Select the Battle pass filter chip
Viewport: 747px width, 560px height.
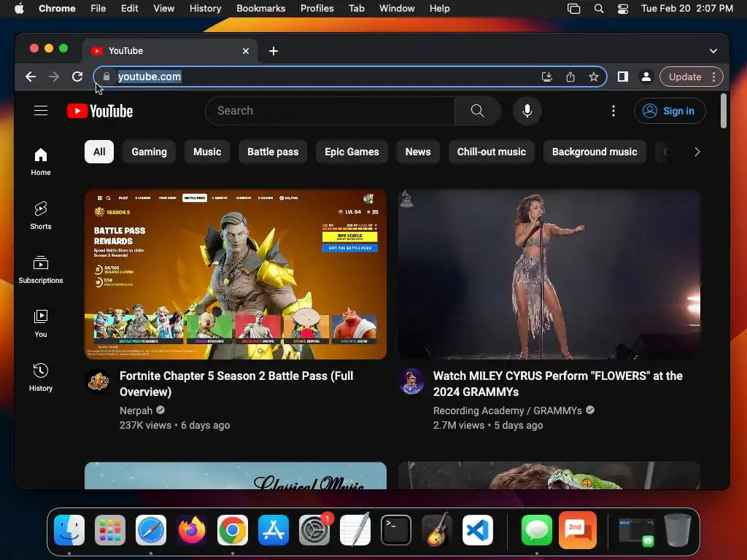[x=273, y=152]
